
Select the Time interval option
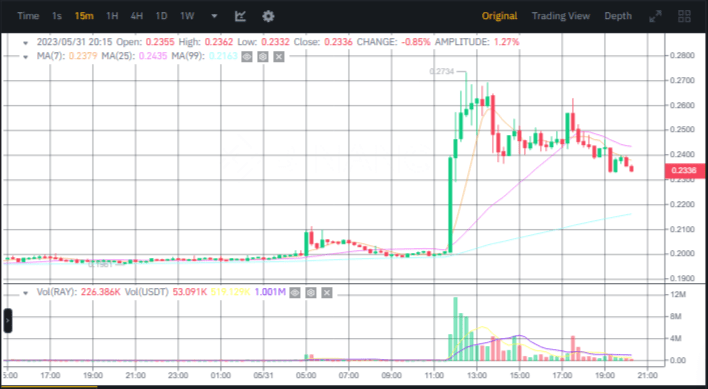[28, 16]
